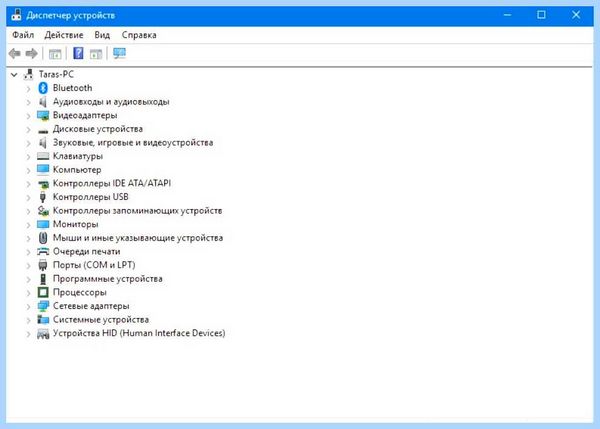Maximize the Диспетчер устройств window
This screenshot has width=600, height=429.
pos(541,15)
